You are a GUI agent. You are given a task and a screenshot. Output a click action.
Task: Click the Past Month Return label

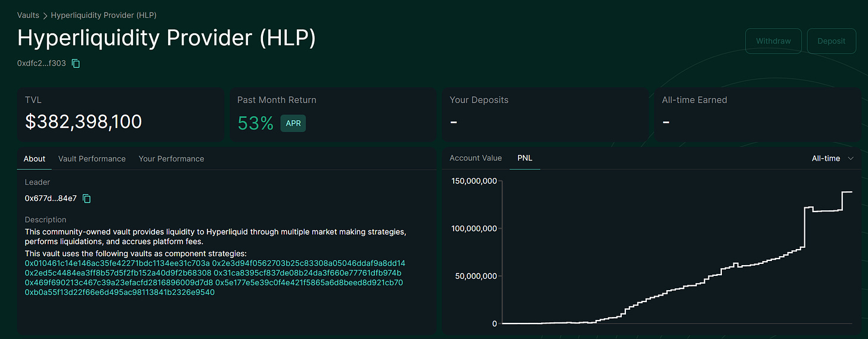click(277, 100)
